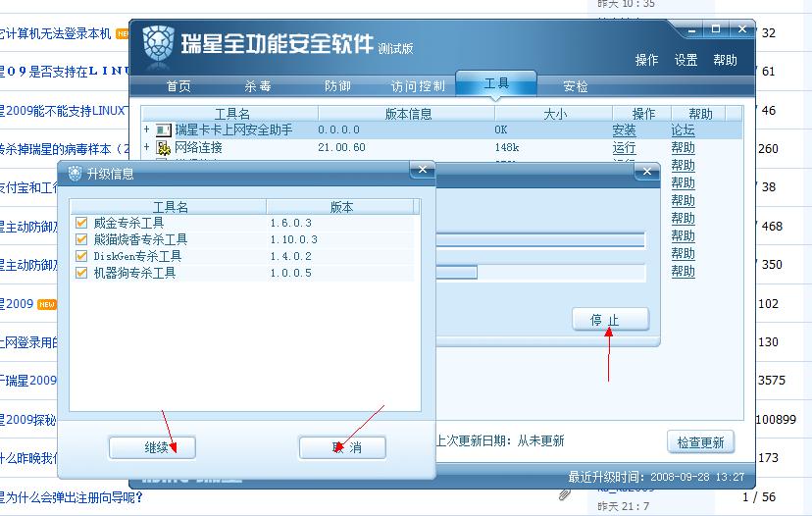Click the 148k size value
Screen dimensions: 812x516
point(507,148)
